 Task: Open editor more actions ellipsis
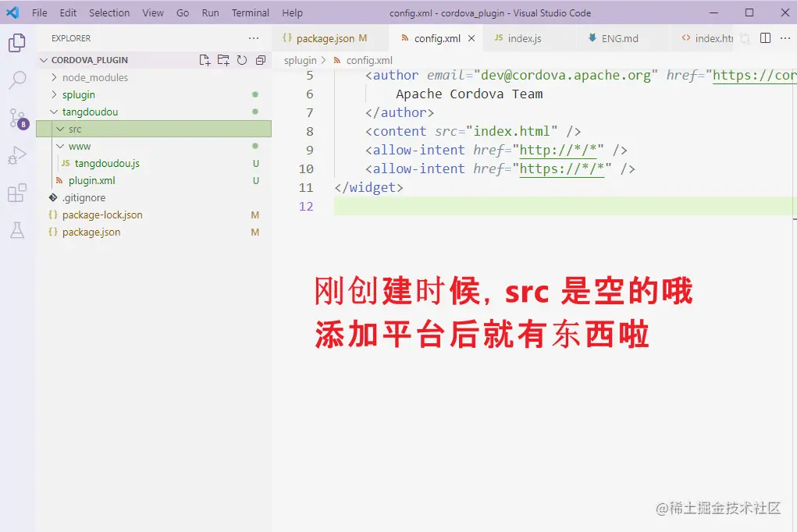tap(785, 38)
